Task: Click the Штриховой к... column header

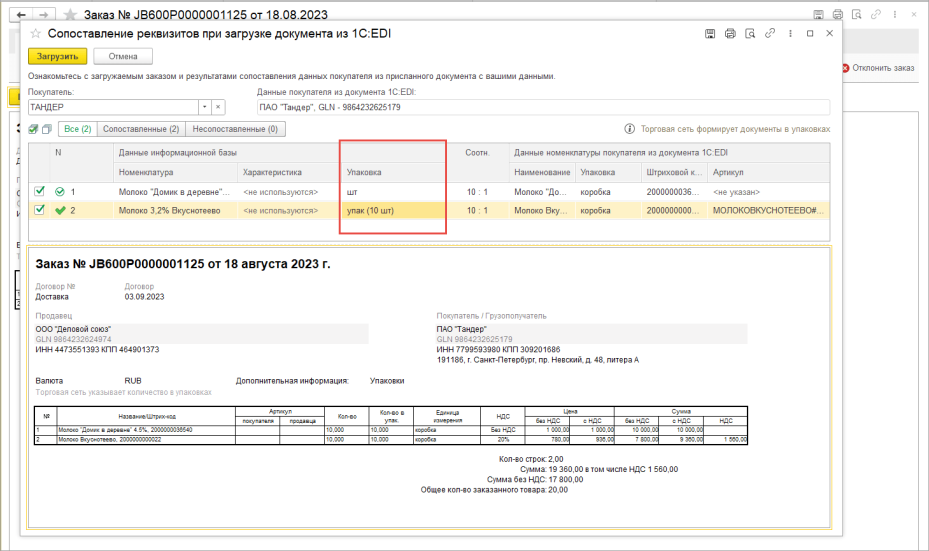Action: point(674,172)
